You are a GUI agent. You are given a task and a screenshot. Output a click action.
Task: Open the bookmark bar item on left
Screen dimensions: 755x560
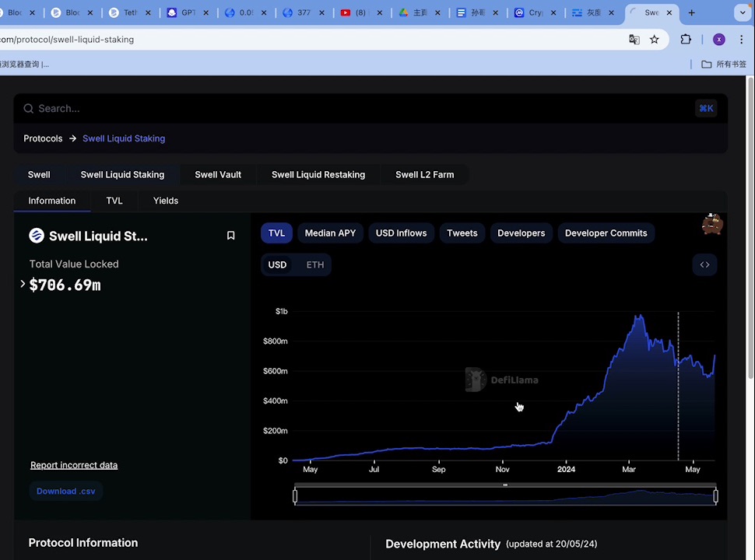tap(24, 64)
